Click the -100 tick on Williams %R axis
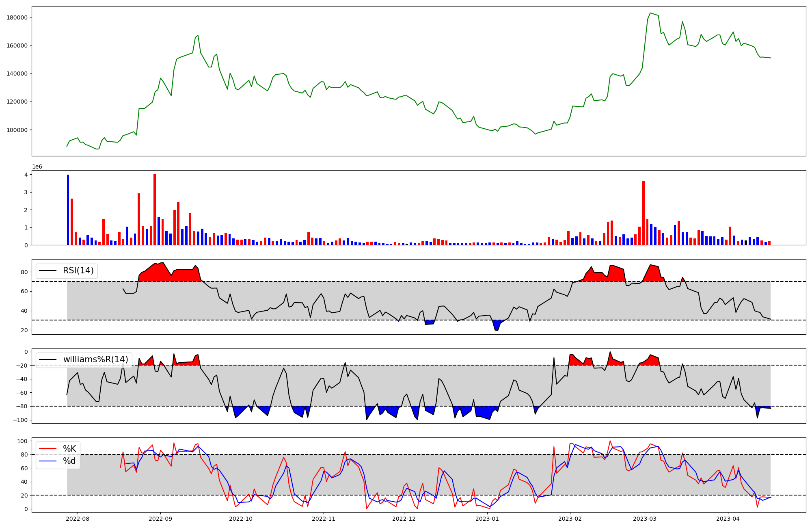The height and width of the screenshot is (528, 812). tap(20, 420)
